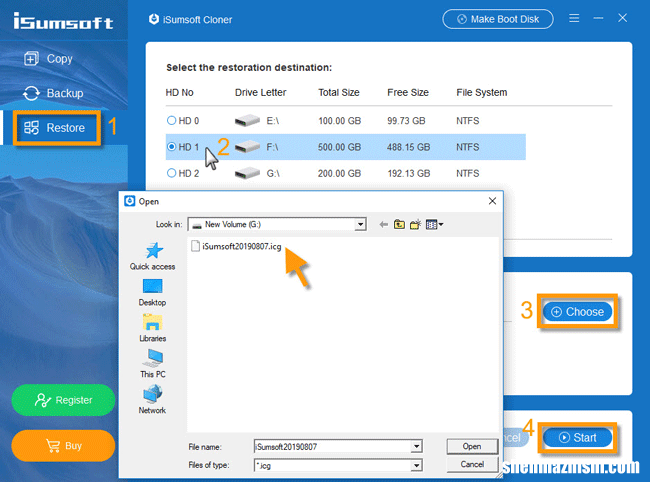650x482 pixels.
Task: Click Cancel button in file dialog
Action: 472,464
